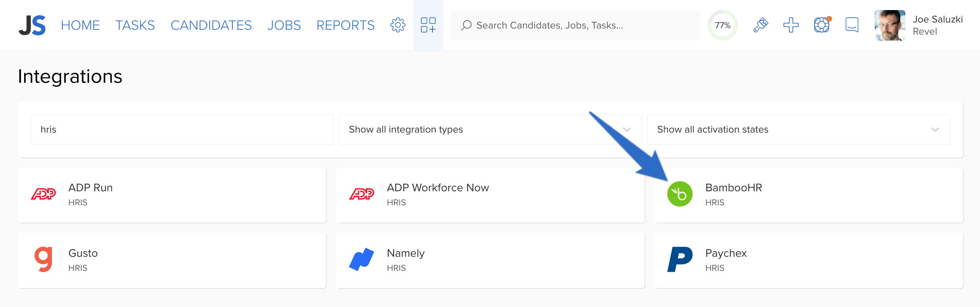Click the Revel company label
This screenshot has width=980, height=307.
click(925, 31)
